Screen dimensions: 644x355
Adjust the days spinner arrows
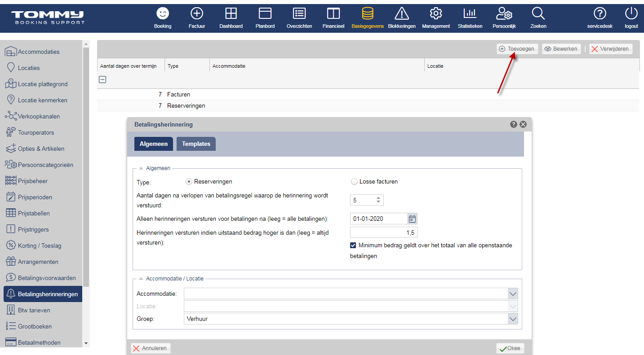click(x=378, y=200)
